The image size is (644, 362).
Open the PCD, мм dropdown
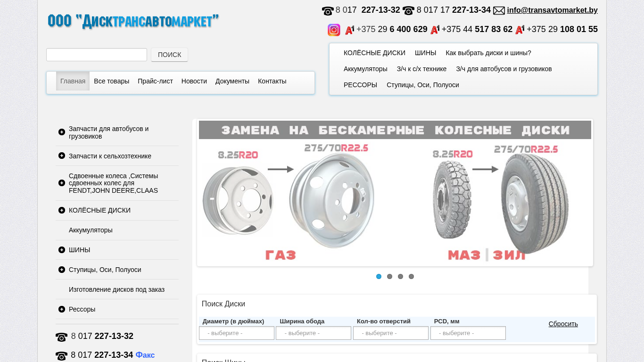click(x=468, y=333)
